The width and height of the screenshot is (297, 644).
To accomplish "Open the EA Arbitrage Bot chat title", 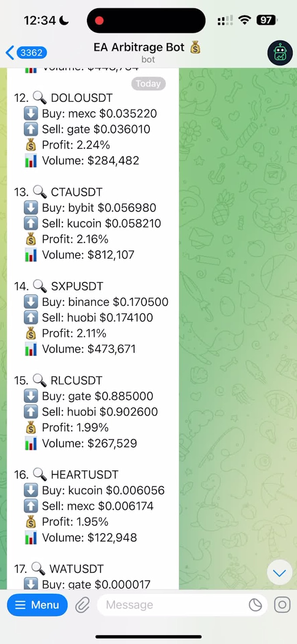I will point(147,48).
